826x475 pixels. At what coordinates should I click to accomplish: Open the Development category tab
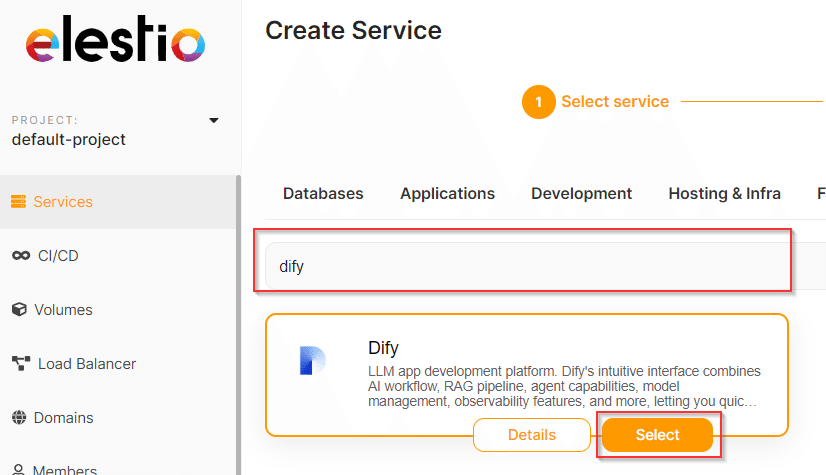tap(582, 194)
